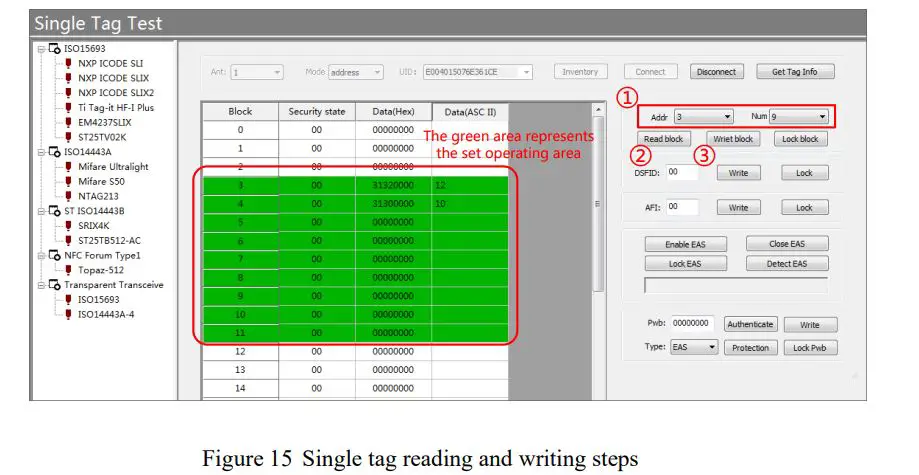Focus the DSFID input field
Viewport: 919px width, 475px height.
pyautogui.click(x=682, y=172)
